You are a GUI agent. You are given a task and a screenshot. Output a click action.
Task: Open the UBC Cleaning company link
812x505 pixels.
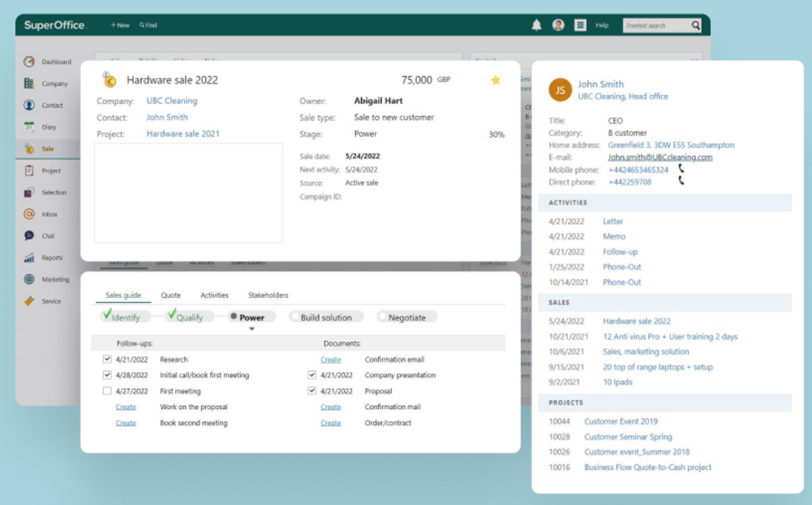pos(171,101)
